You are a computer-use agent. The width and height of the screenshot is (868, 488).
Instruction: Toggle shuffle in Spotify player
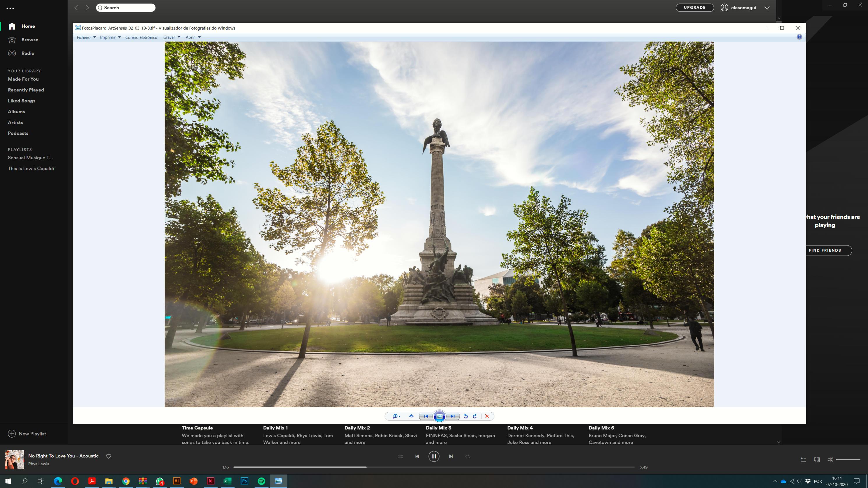[400, 456]
